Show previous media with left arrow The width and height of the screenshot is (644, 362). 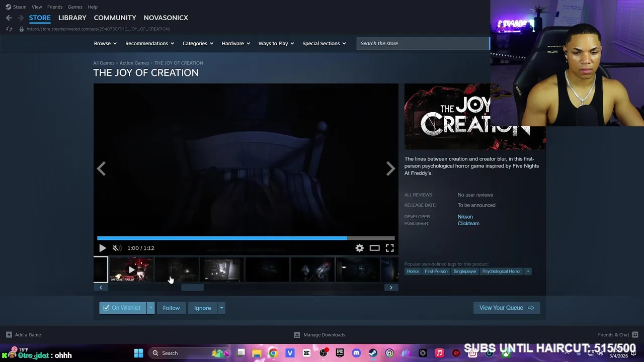tap(101, 169)
